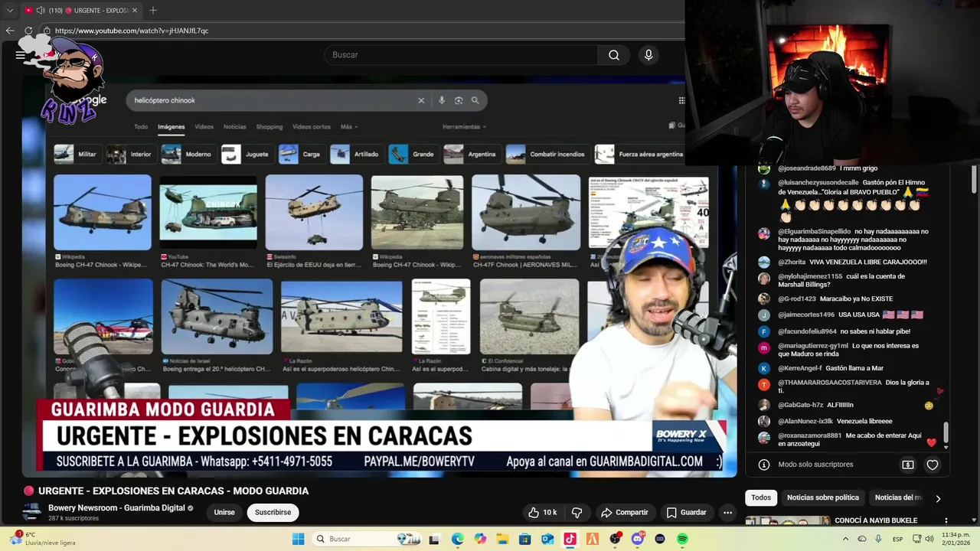Switch to the pink music-note app on taskbar
Screen dimensions: 980x551
[570, 539]
